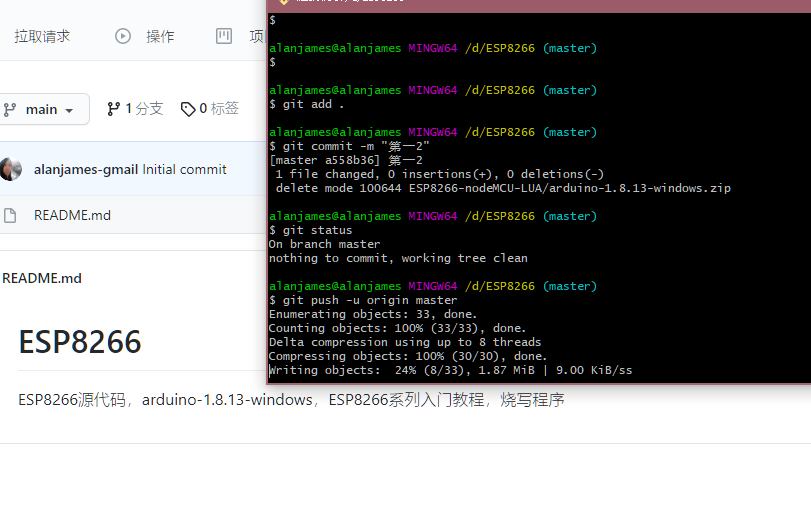
Task: Click the play icon beside 操作
Action: click(x=123, y=36)
